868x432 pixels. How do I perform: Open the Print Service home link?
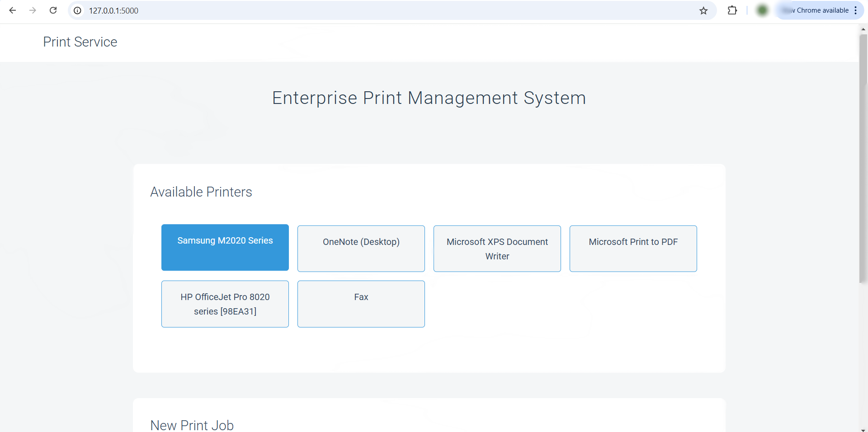coord(80,42)
